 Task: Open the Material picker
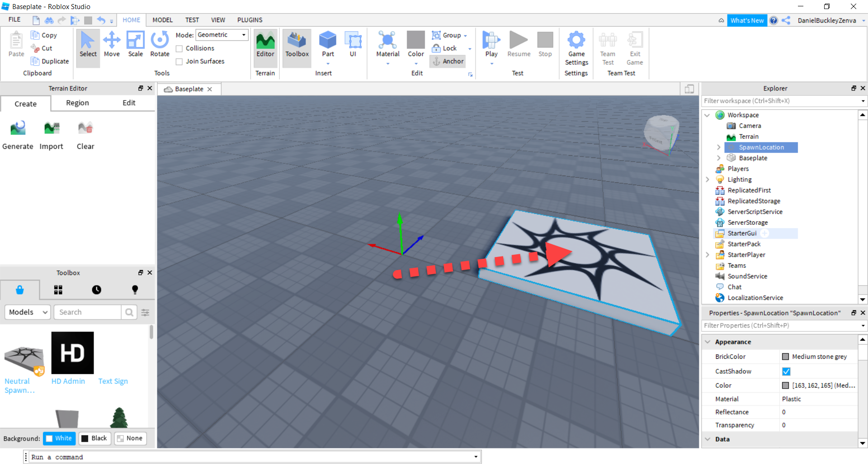(x=388, y=44)
